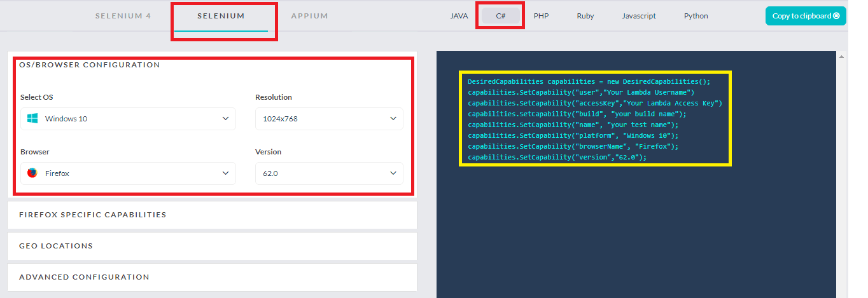Image resolution: width=868 pixels, height=298 pixels.
Task: Click the Version field label
Action: pyautogui.click(x=268, y=152)
